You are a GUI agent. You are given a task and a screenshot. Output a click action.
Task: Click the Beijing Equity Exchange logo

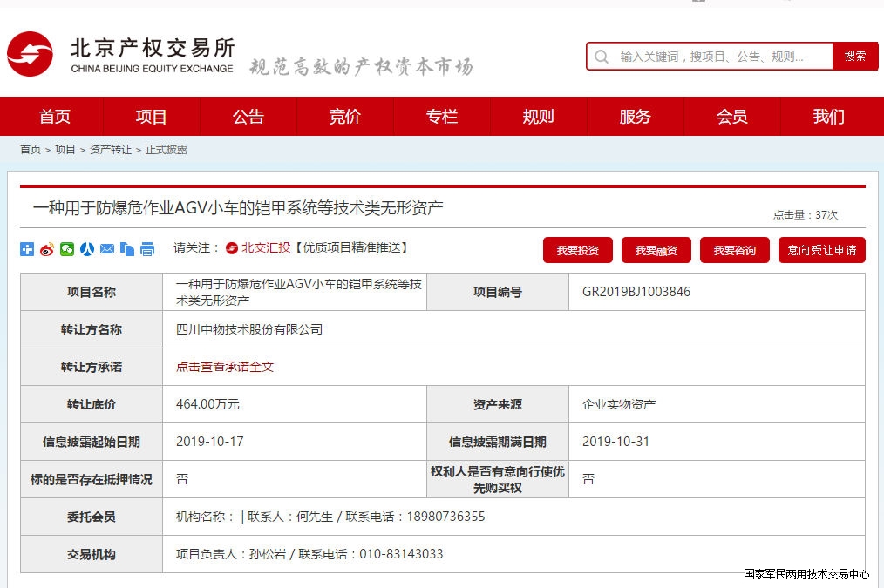coord(120,55)
